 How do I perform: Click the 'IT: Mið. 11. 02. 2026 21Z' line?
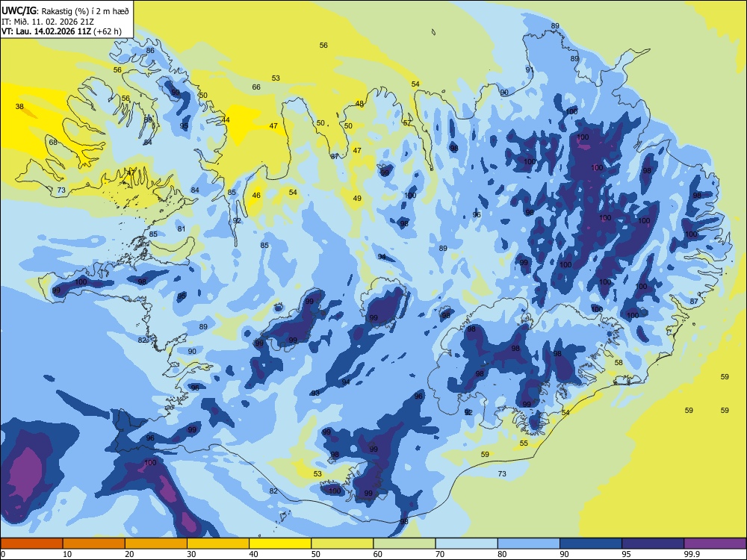pyautogui.click(x=48, y=22)
